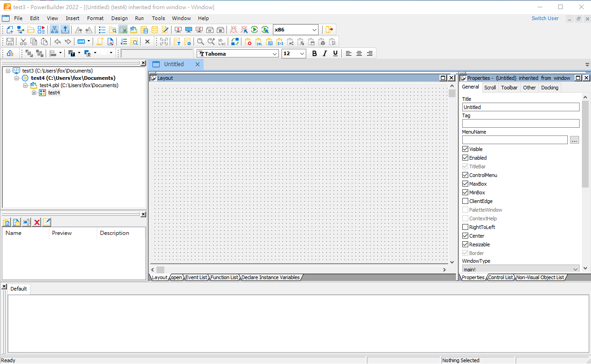Open the cmd button dropdown arrow
The image size is (591, 364).
click(89, 42)
